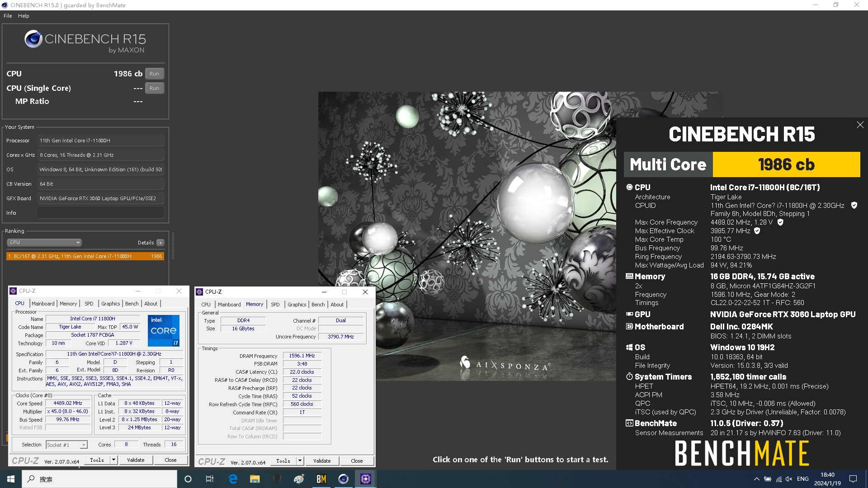Show hidden system tray icons

[x=756, y=479]
